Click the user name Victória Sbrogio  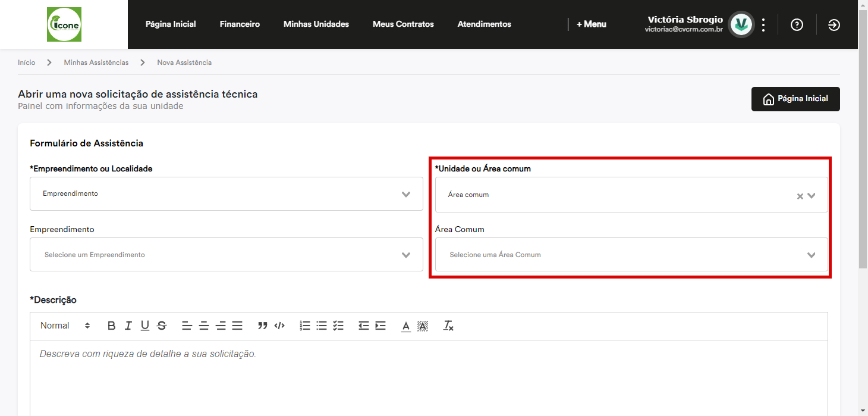pos(685,20)
